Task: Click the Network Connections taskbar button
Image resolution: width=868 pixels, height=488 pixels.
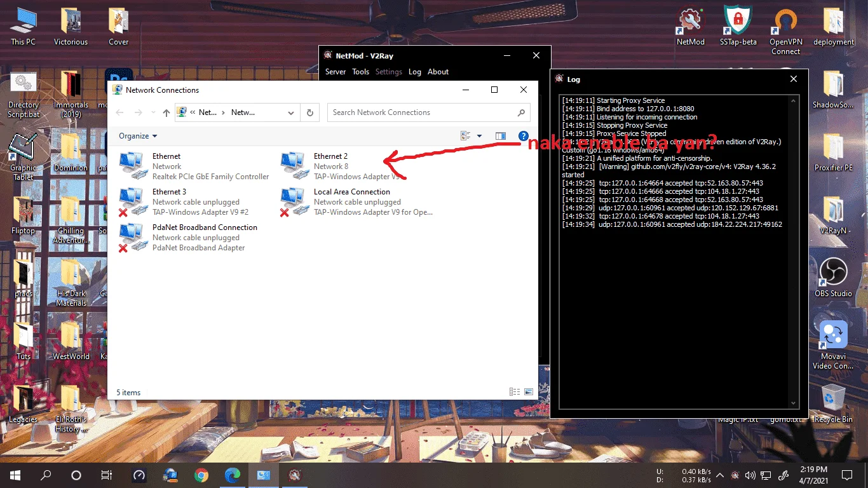Action: click(x=263, y=475)
